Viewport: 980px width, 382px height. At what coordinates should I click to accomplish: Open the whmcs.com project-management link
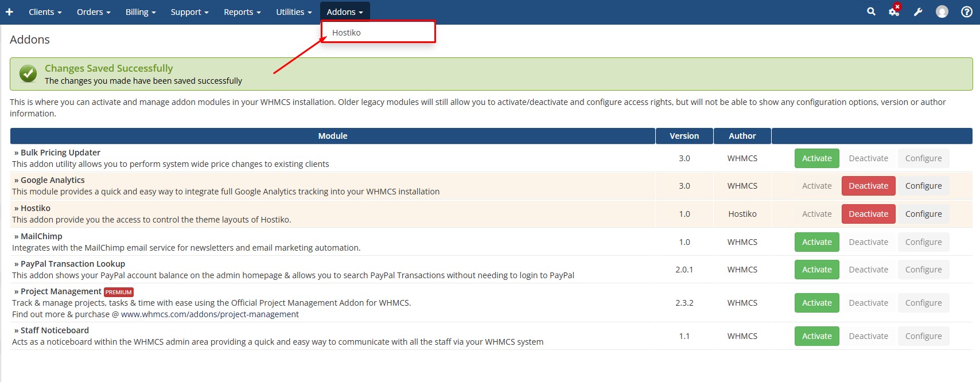point(209,314)
